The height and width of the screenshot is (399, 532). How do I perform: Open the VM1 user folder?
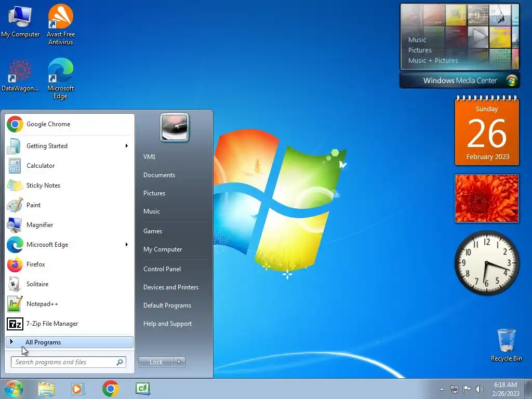point(149,157)
